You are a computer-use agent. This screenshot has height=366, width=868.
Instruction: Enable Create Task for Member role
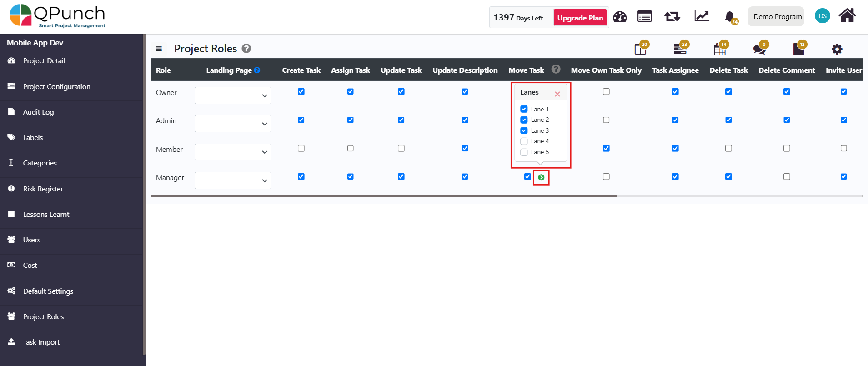tap(301, 149)
